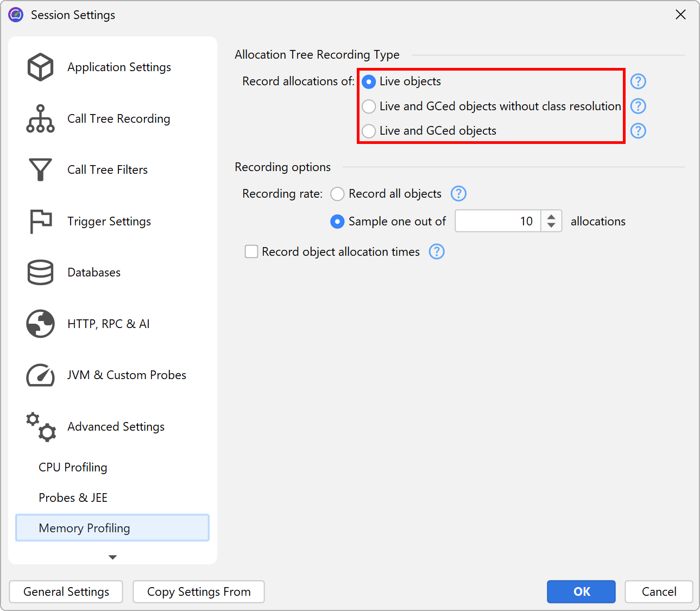Select the Call Tree Filters funnel icon
Viewport: 700px width, 611px height.
(40, 170)
